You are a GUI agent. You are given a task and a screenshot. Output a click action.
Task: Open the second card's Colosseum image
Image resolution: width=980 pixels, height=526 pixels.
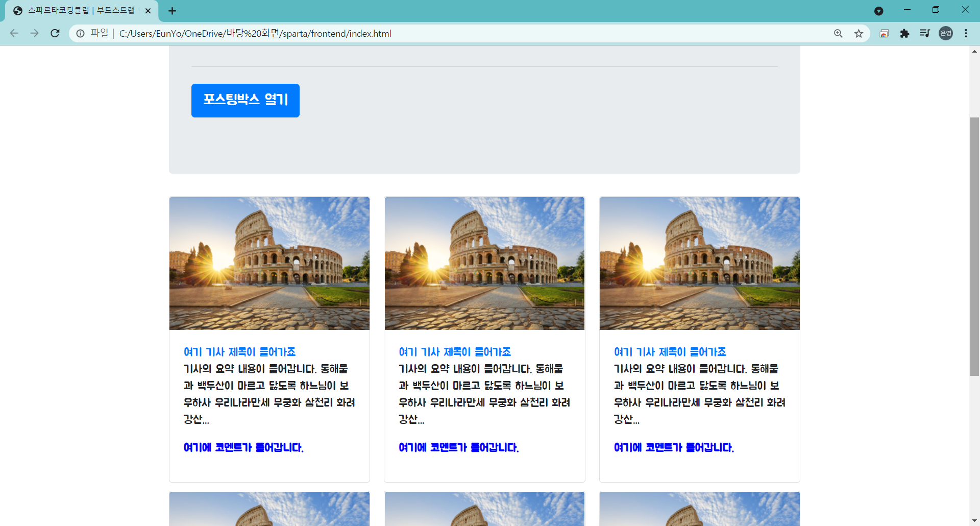coord(484,264)
